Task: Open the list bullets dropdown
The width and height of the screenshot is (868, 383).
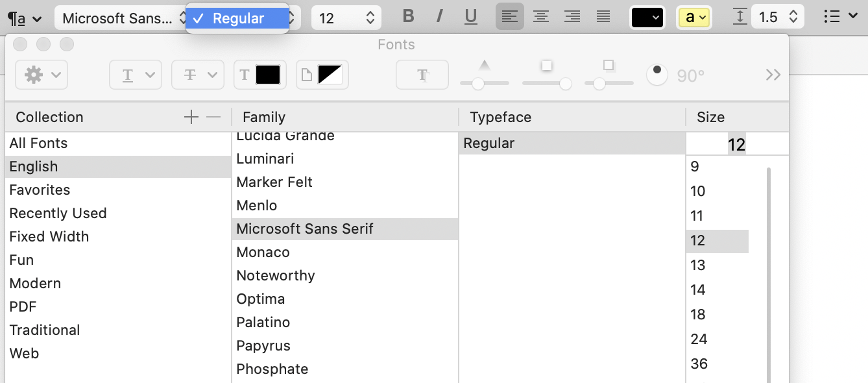Action: pyautogui.click(x=840, y=18)
